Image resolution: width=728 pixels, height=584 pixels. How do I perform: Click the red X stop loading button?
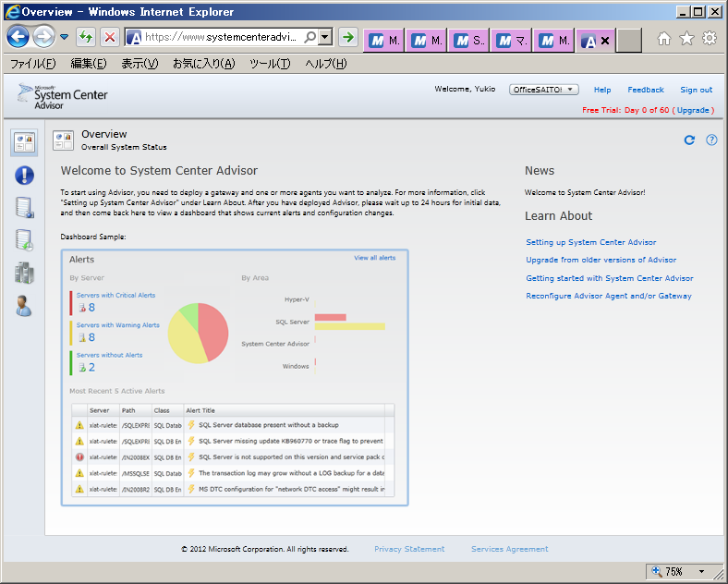tap(110, 38)
